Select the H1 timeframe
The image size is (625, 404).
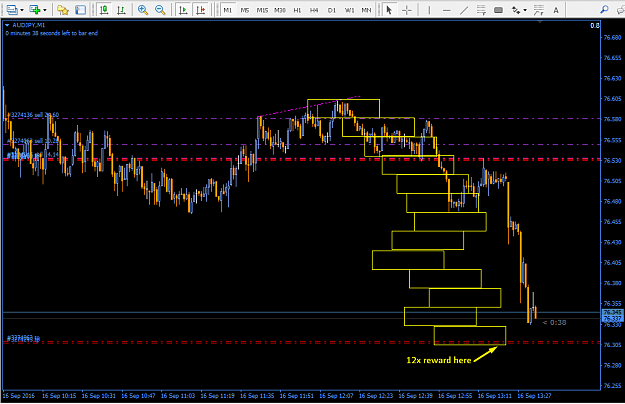point(297,10)
